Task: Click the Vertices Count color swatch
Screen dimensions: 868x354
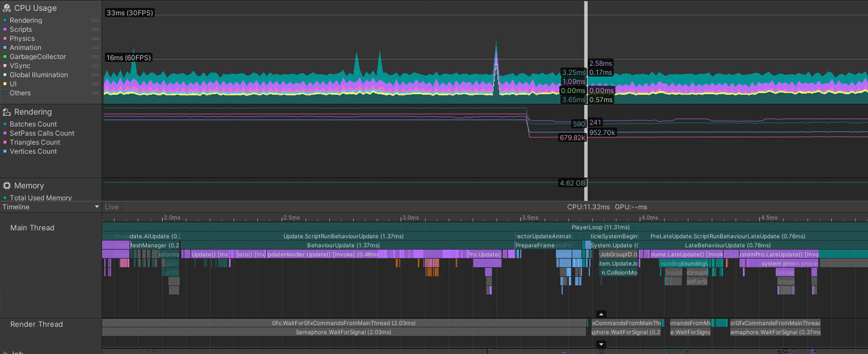Action: click(4, 151)
